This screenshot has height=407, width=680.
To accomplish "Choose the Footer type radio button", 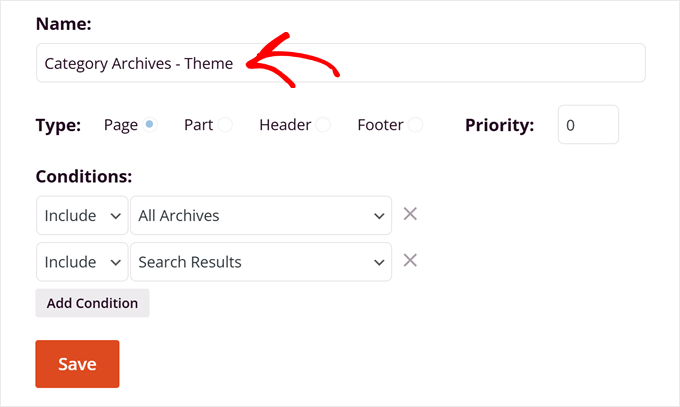I will pos(415,125).
